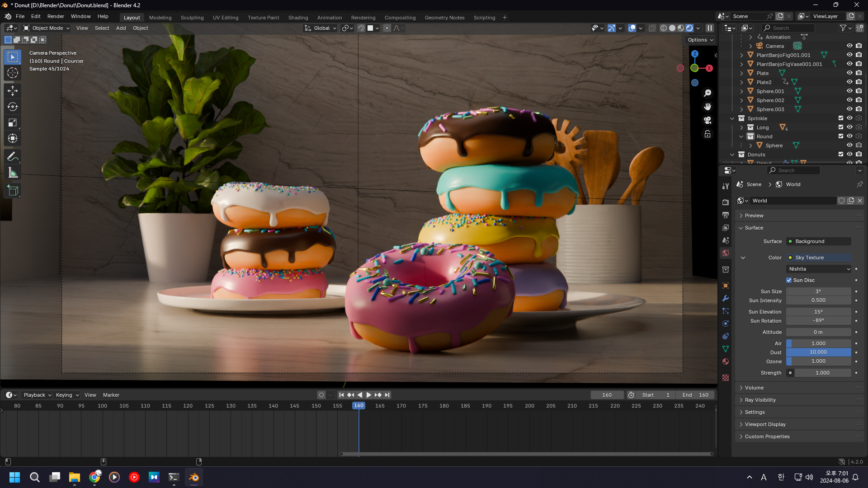Toggle snapping magnet button
Image resolution: width=868 pixels, height=488 pixels.
coord(361,28)
